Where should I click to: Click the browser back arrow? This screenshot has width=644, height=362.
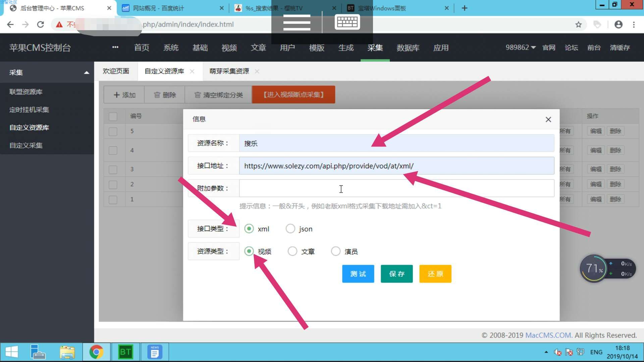10,24
